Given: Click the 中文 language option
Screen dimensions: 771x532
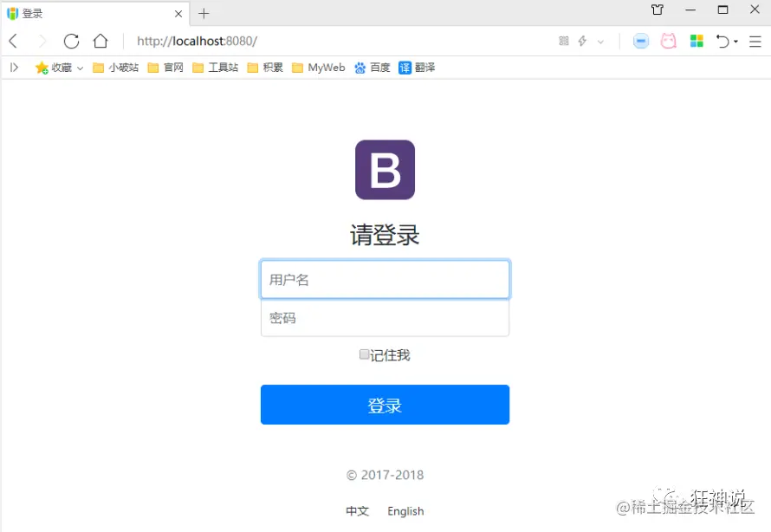Looking at the screenshot, I should (357, 511).
